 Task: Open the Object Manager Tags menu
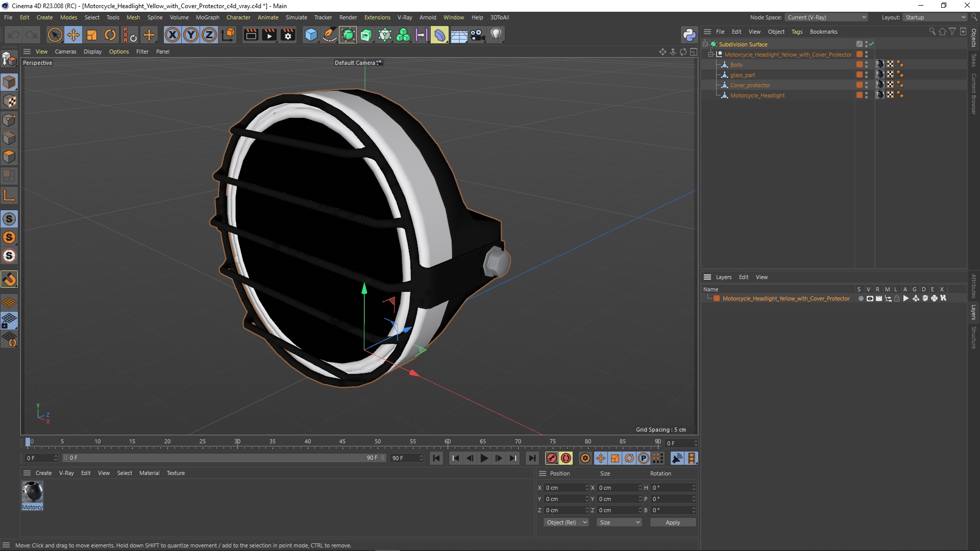click(x=797, y=32)
